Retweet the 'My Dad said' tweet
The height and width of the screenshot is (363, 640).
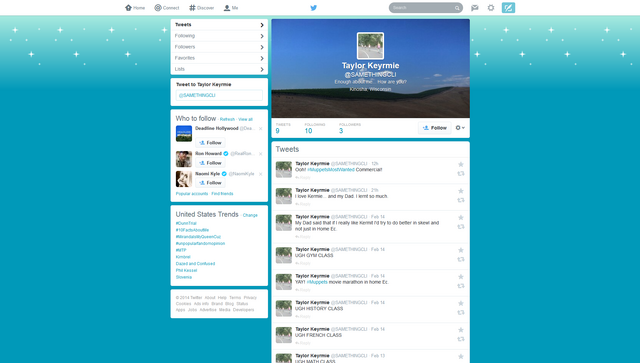click(x=461, y=227)
